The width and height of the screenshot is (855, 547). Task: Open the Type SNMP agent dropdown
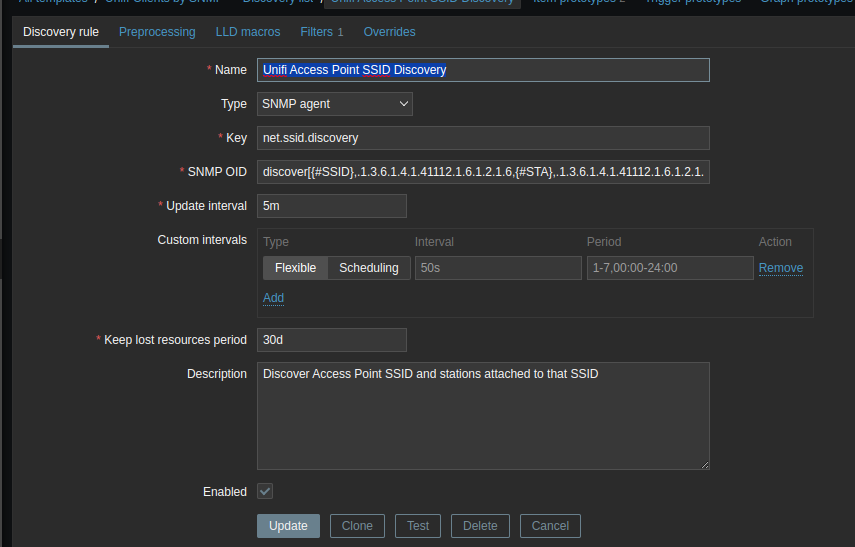pos(334,104)
